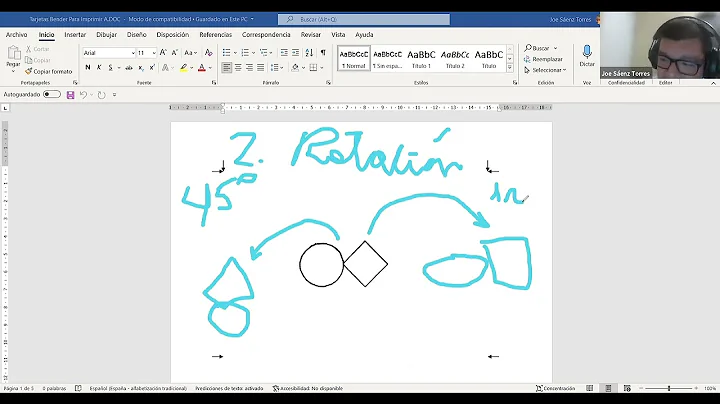This screenshot has height=404, width=720.
Task: Expand the styles gallery More arrow
Action: [510, 68]
